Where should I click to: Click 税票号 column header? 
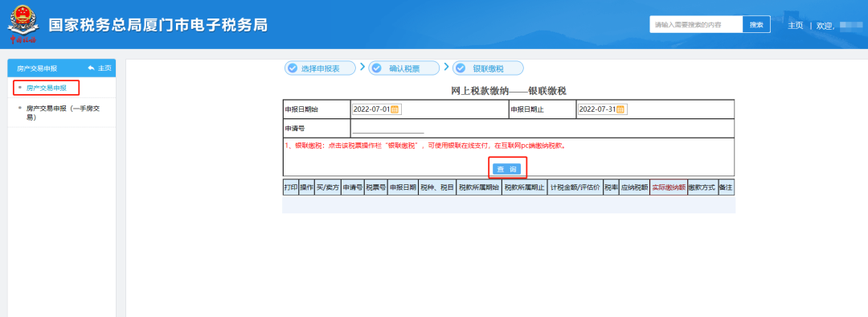pyautogui.click(x=375, y=187)
